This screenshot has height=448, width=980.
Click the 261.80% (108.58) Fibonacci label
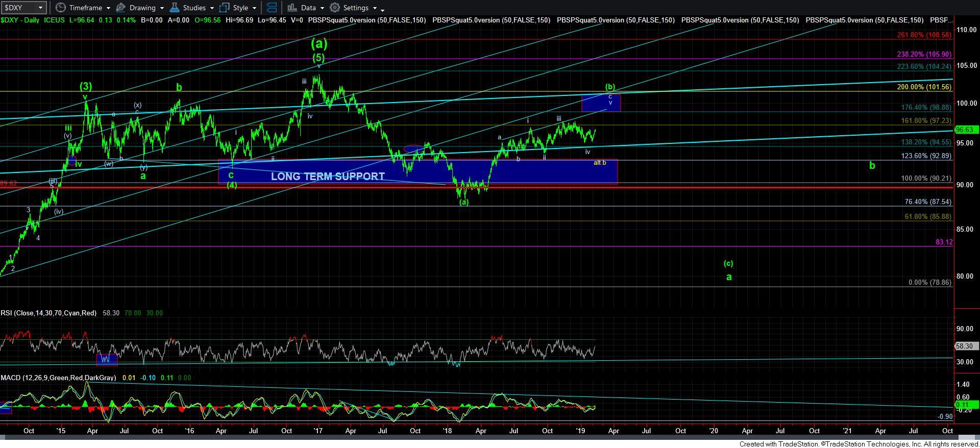(x=924, y=35)
